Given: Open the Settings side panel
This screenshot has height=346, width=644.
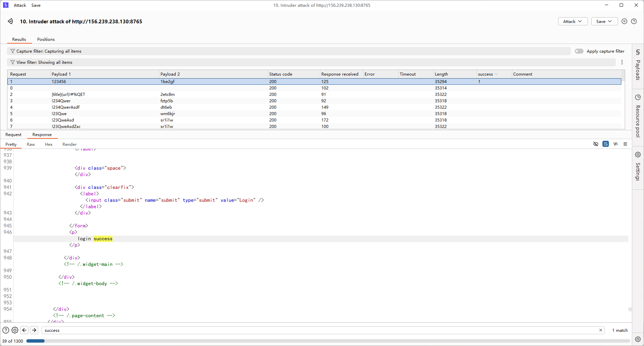Looking at the screenshot, I should [x=638, y=166].
